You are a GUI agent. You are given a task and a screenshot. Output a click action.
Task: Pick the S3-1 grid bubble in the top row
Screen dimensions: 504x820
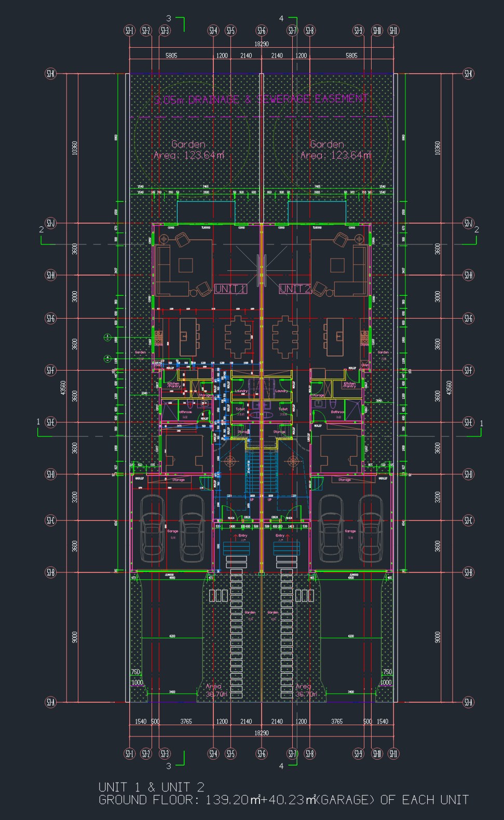(130, 31)
